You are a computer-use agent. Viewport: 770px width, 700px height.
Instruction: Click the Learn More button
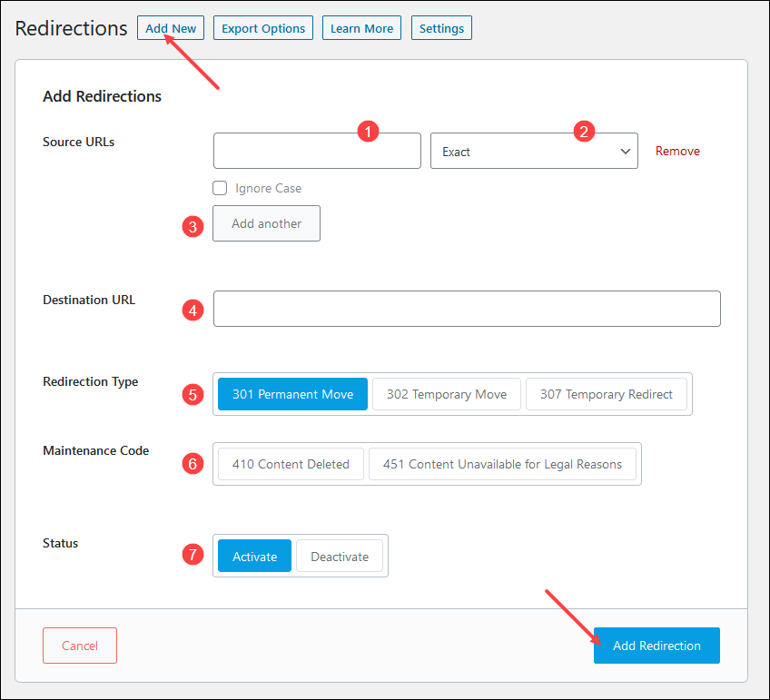tap(361, 28)
